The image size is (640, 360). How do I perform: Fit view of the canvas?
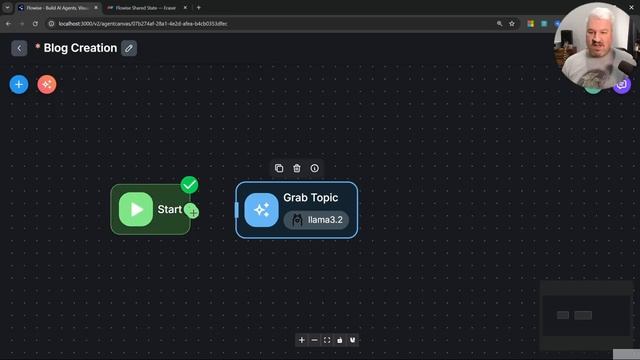click(327, 340)
